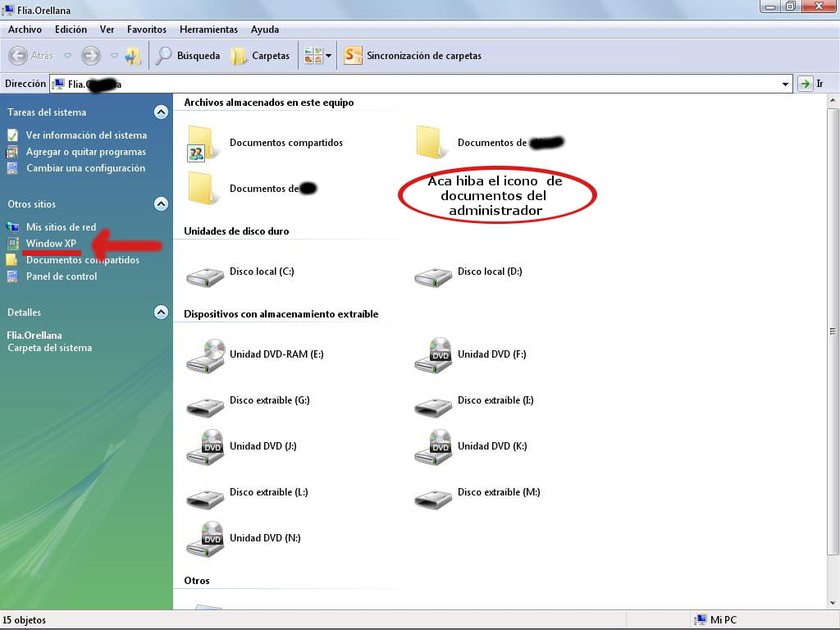
Task: Select the Disco local (C:) drive icon
Action: (204, 277)
